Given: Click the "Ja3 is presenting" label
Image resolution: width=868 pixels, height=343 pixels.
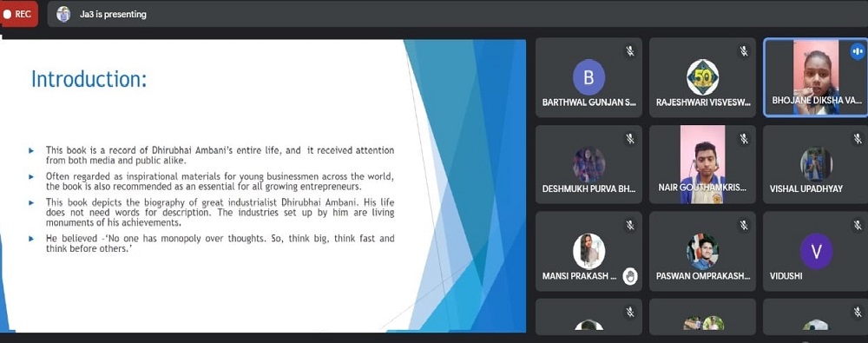Looking at the screenshot, I should point(113,15).
